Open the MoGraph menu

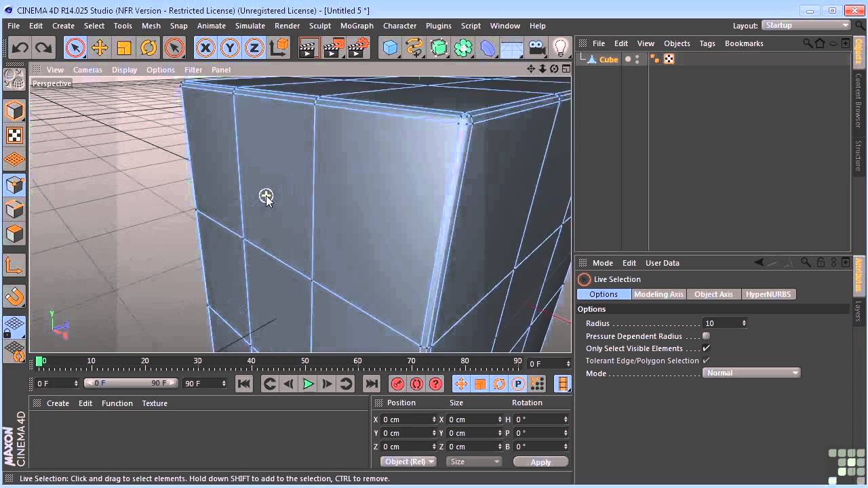(357, 26)
